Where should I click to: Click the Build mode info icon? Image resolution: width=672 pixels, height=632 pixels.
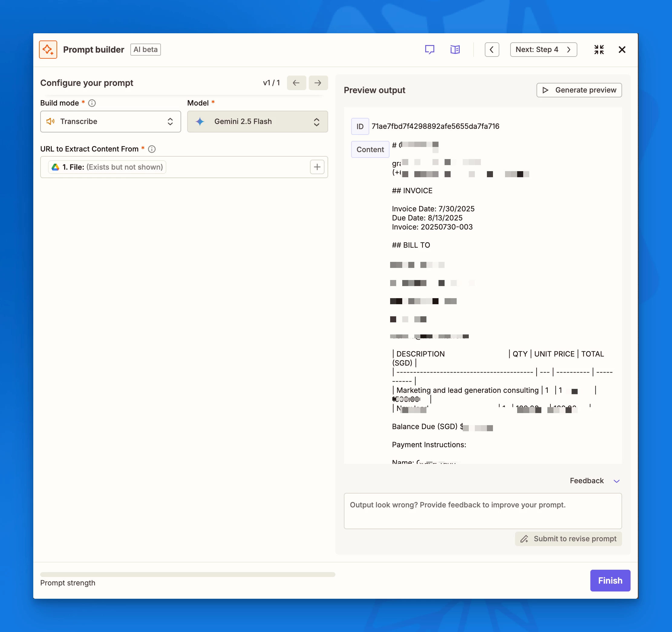point(92,103)
